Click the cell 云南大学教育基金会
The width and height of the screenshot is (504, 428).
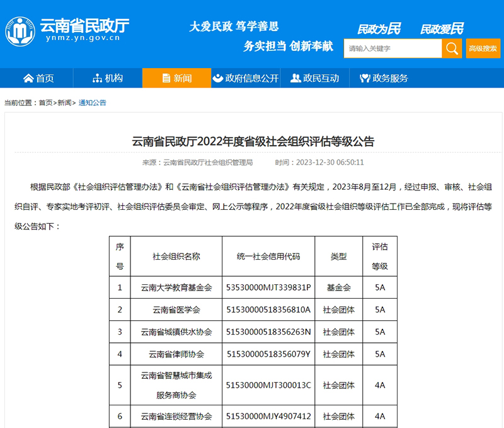coord(176,287)
